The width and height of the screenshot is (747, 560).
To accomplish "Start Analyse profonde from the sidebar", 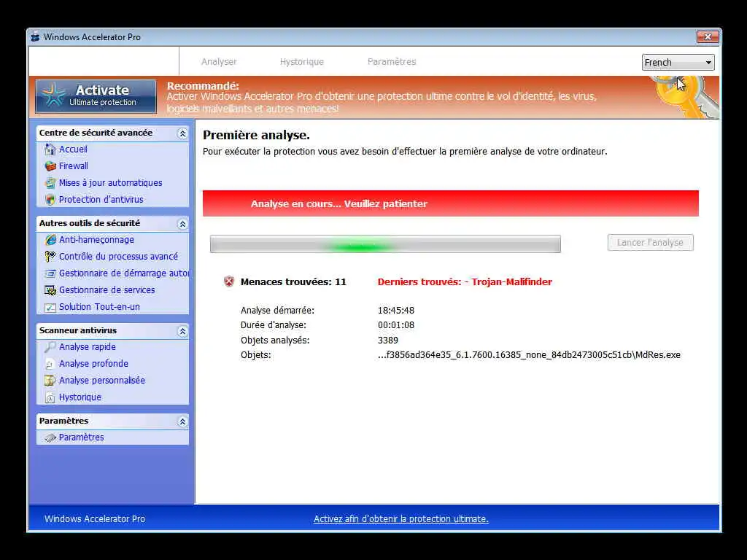I will (93, 364).
